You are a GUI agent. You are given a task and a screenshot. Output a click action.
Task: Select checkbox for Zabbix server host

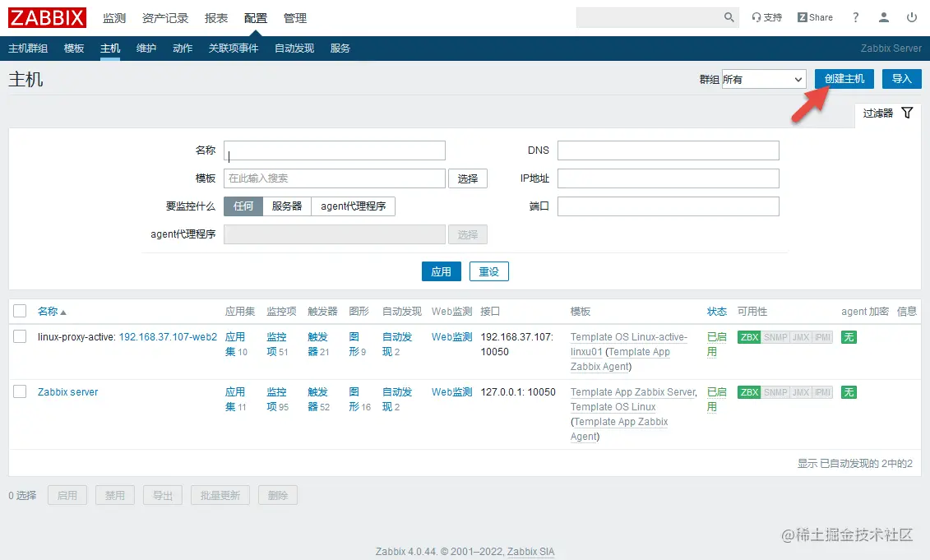[20, 391]
